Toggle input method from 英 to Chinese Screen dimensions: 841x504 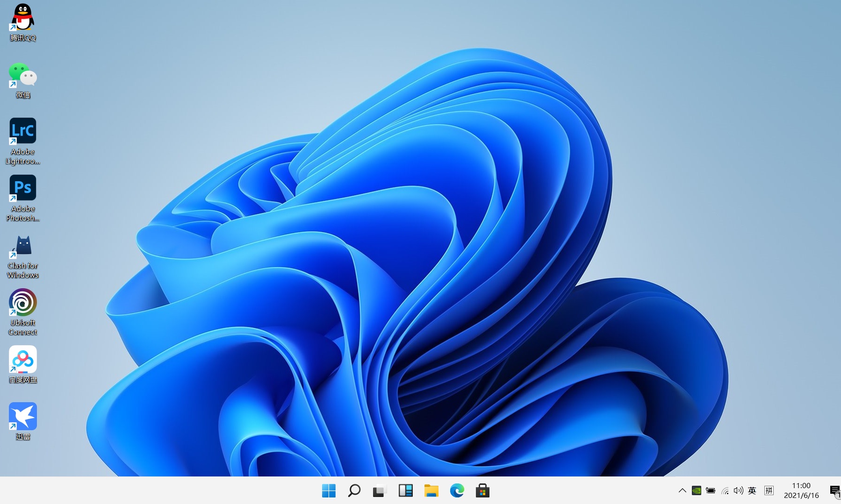pos(752,491)
